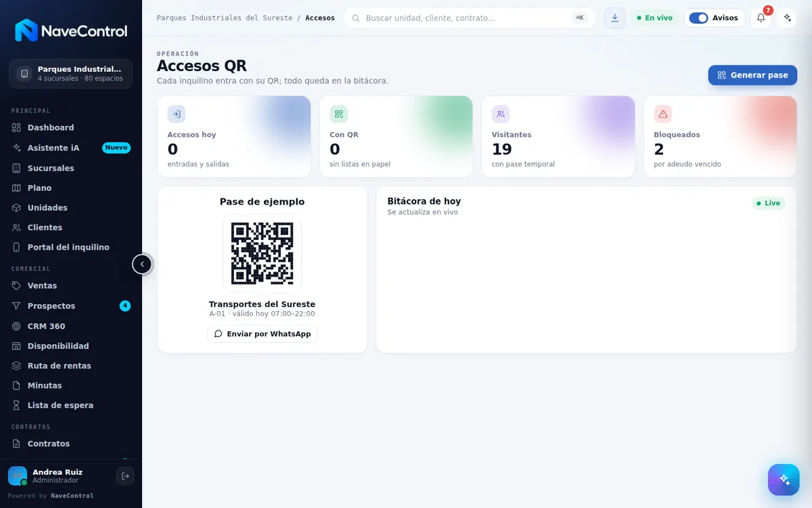Click the Live badge in Bitácora de hoy
812x508 pixels.
point(768,203)
